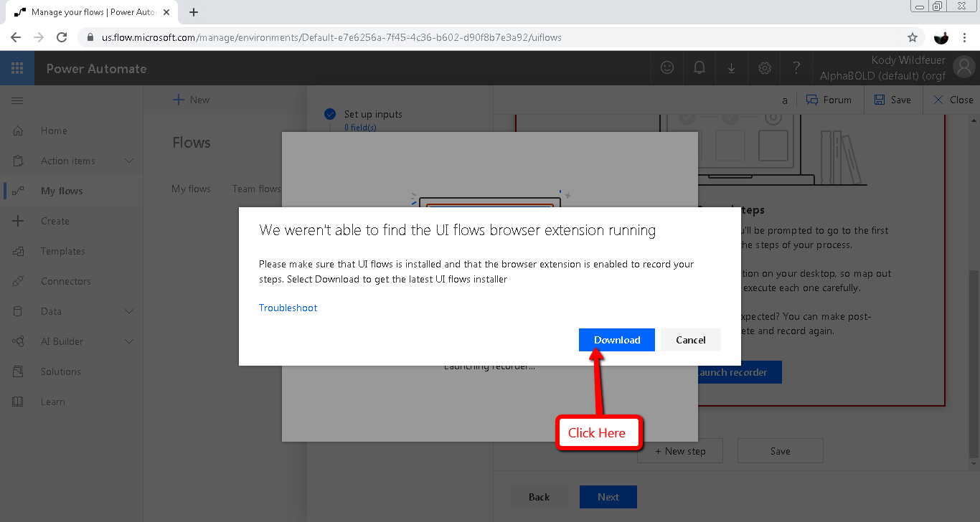Viewport: 980px width, 522px height.
Task: Click the New step button
Action: [680, 451]
